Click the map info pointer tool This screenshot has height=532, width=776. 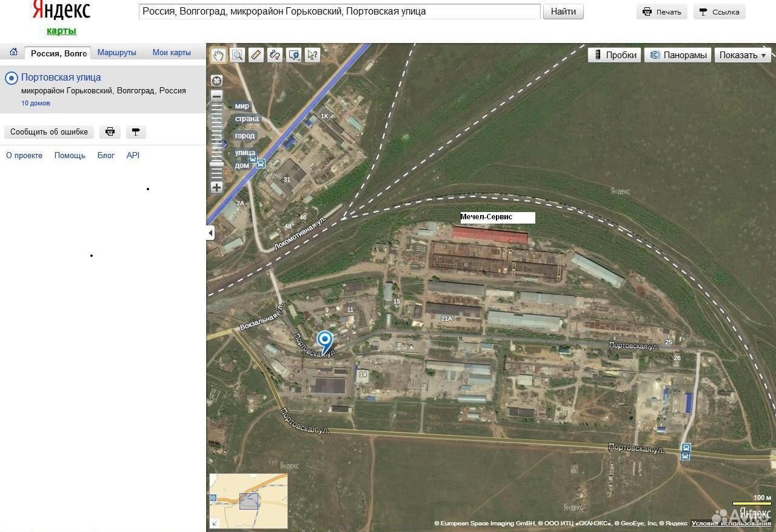coord(312,55)
